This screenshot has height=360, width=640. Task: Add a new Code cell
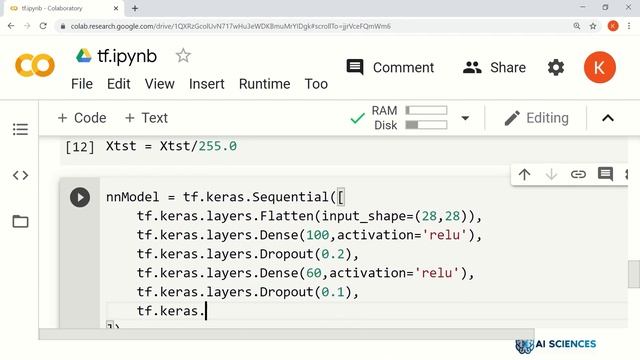point(82,118)
